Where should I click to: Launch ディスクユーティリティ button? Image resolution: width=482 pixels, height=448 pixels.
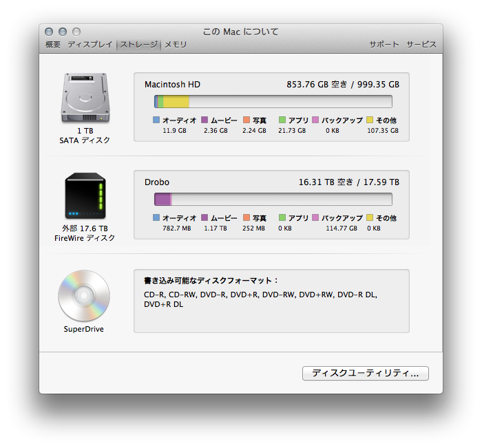pyautogui.click(x=365, y=373)
